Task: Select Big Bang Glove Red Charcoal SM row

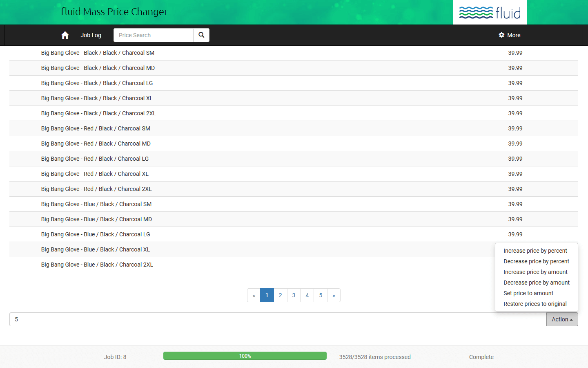Action: point(96,128)
